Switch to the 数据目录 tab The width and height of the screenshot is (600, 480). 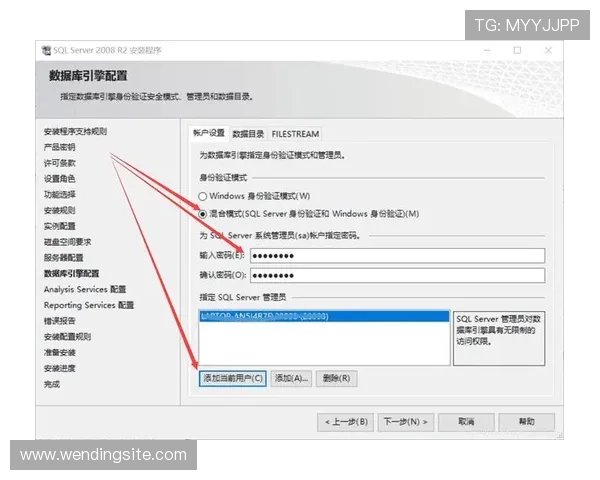[248, 134]
